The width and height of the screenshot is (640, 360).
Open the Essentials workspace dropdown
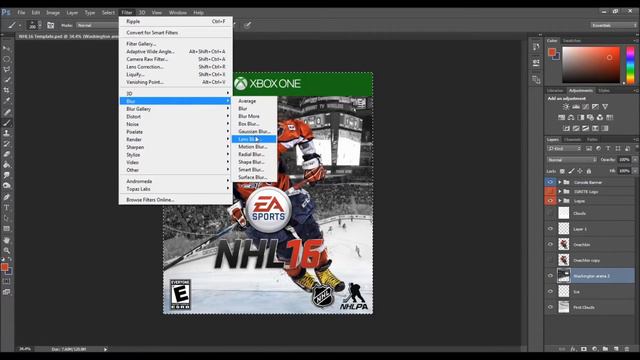coord(613,25)
